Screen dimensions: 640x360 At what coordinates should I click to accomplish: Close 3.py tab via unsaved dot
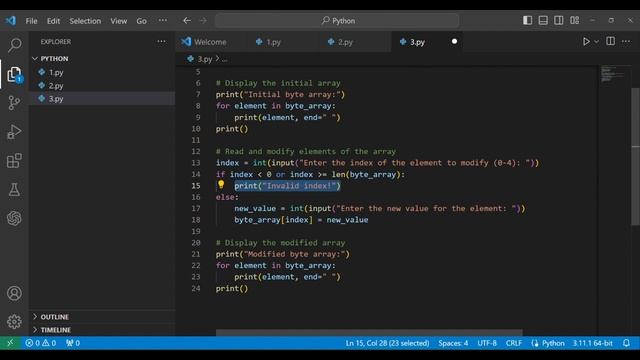coord(454,41)
